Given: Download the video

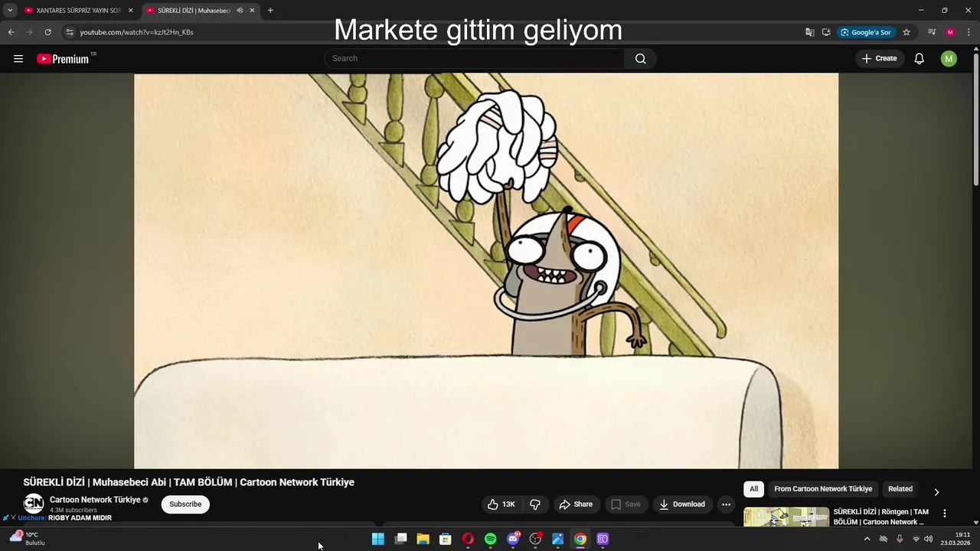Looking at the screenshot, I should click(x=682, y=504).
